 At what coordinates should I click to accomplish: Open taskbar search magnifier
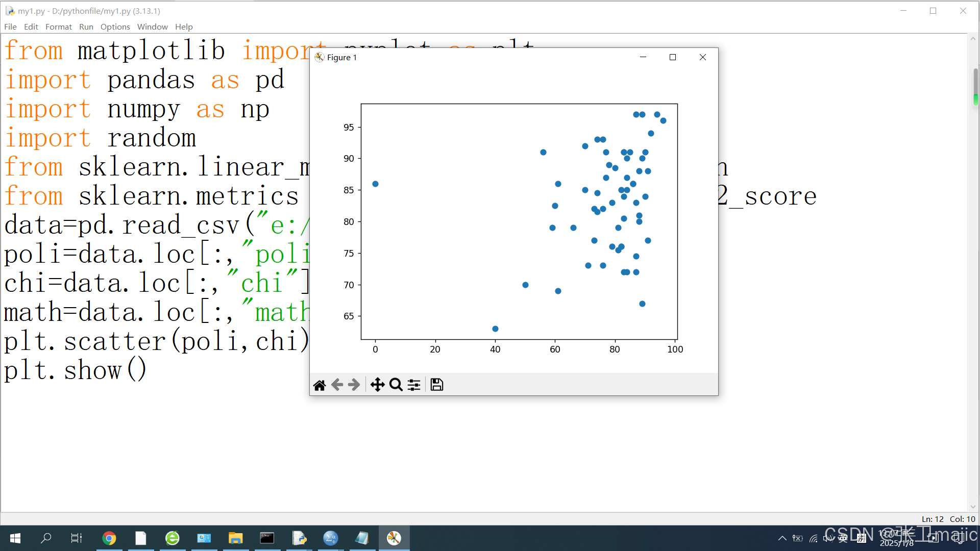(46, 538)
